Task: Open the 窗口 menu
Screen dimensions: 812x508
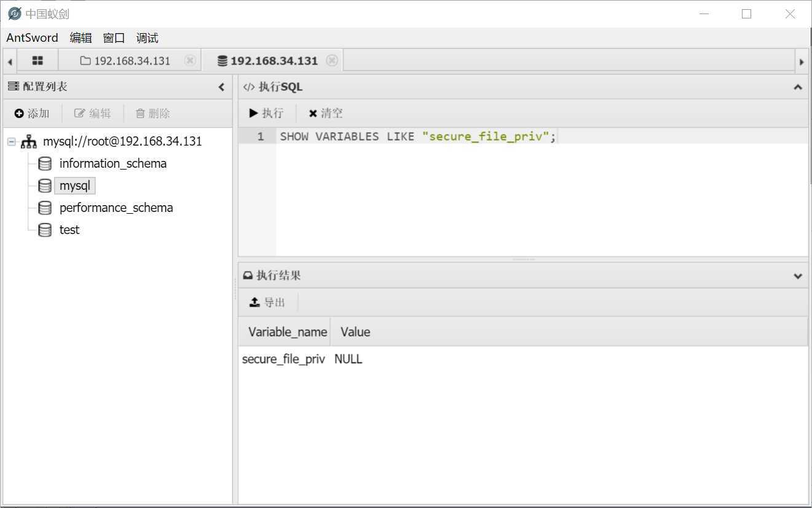Action: pos(114,37)
